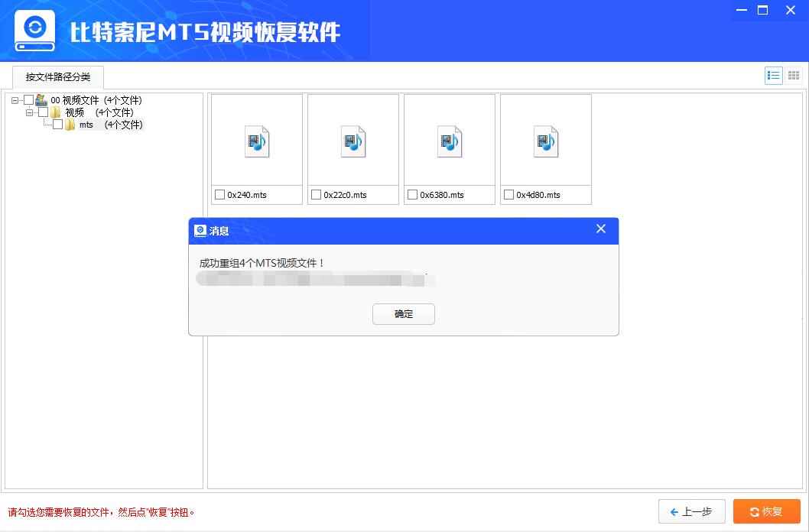The height and width of the screenshot is (532, 809).
Task: Check the 视频 folder checkbox
Action: click(x=44, y=112)
